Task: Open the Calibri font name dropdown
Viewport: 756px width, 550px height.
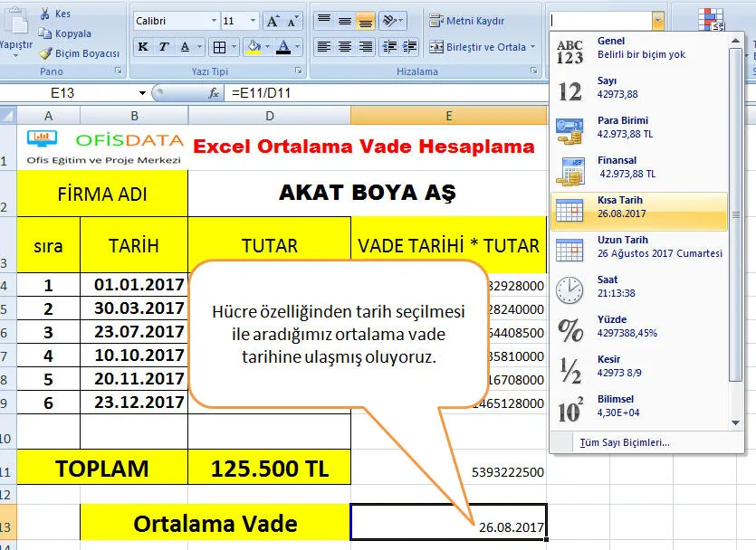Action: click(x=214, y=21)
